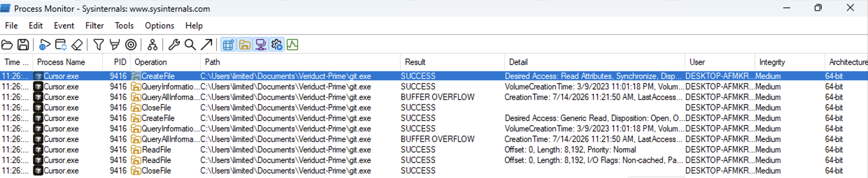Open the Options menu
The height and width of the screenshot is (178, 868).
pyautogui.click(x=159, y=26)
